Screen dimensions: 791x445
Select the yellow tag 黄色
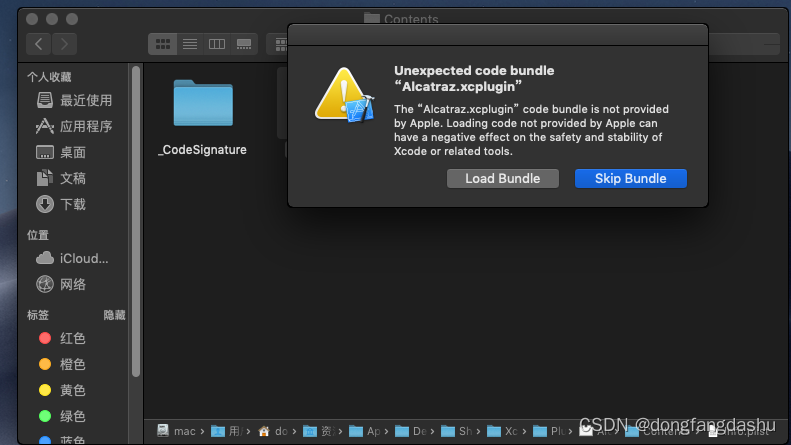(x=62, y=390)
